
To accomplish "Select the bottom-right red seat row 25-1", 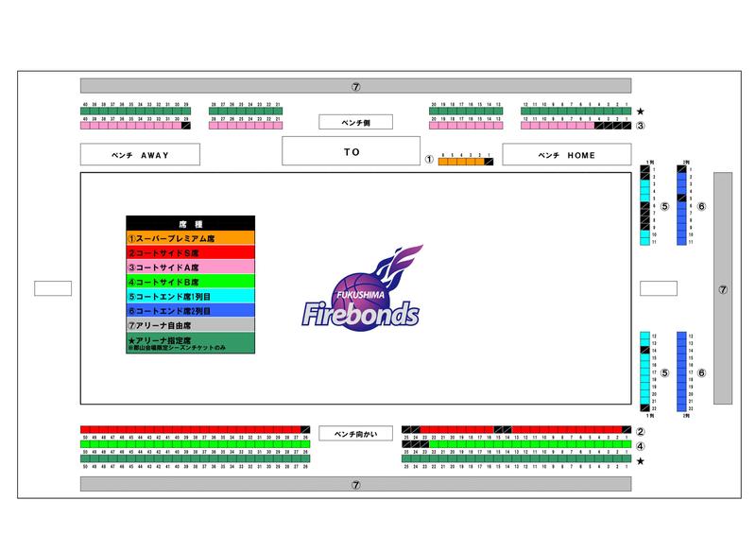I will coord(516,429).
